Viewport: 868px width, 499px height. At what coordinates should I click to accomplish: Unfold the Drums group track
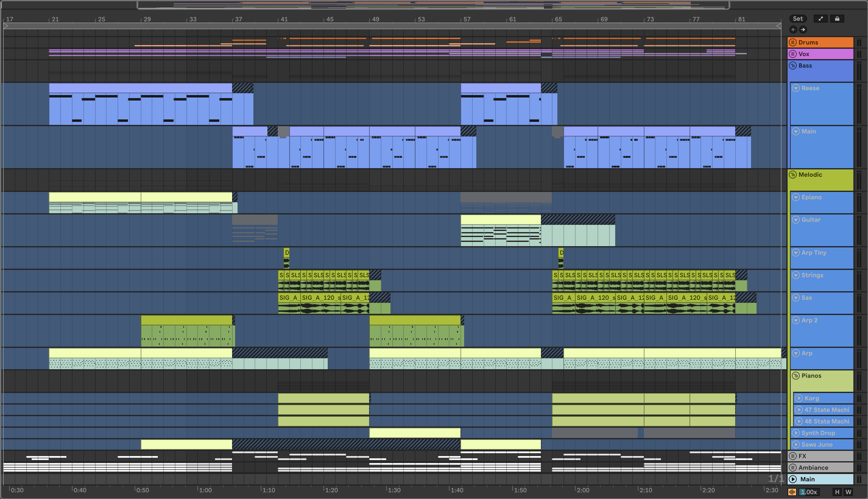pyautogui.click(x=793, y=43)
